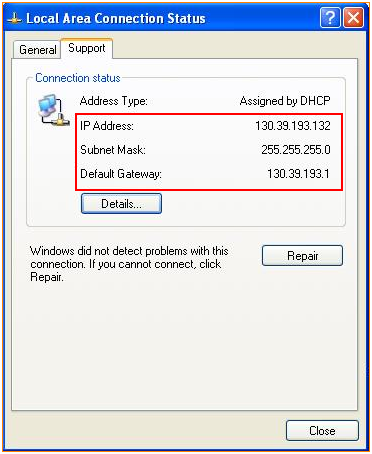Click the question mark help icon
This screenshot has height=454, width=372.
pyautogui.click(x=330, y=18)
